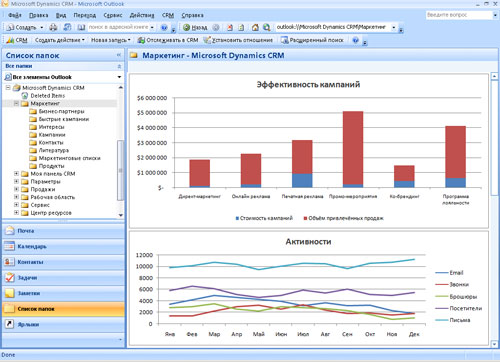This screenshot has height=362, width=500.
Task: Go to the home page icon
Action: 255,27
